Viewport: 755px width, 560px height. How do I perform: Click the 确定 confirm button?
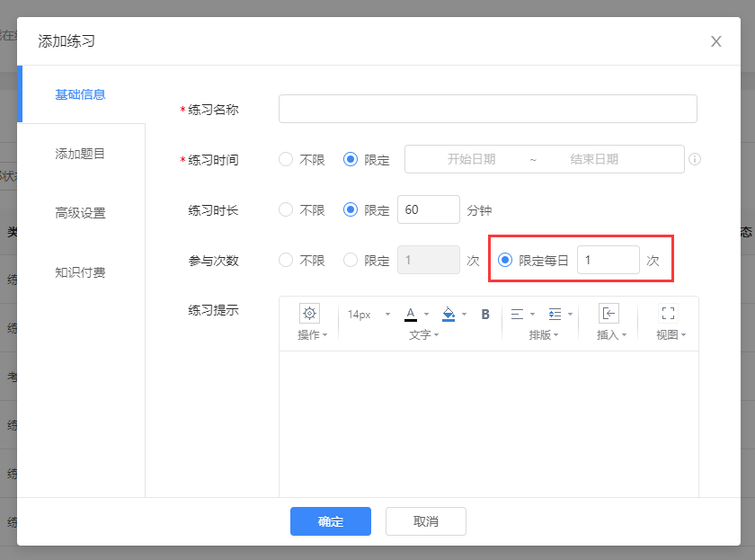pyautogui.click(x=330, y=521)
